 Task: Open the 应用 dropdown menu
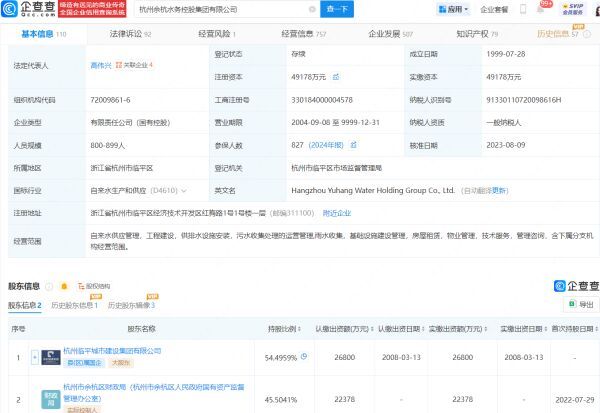453,9
